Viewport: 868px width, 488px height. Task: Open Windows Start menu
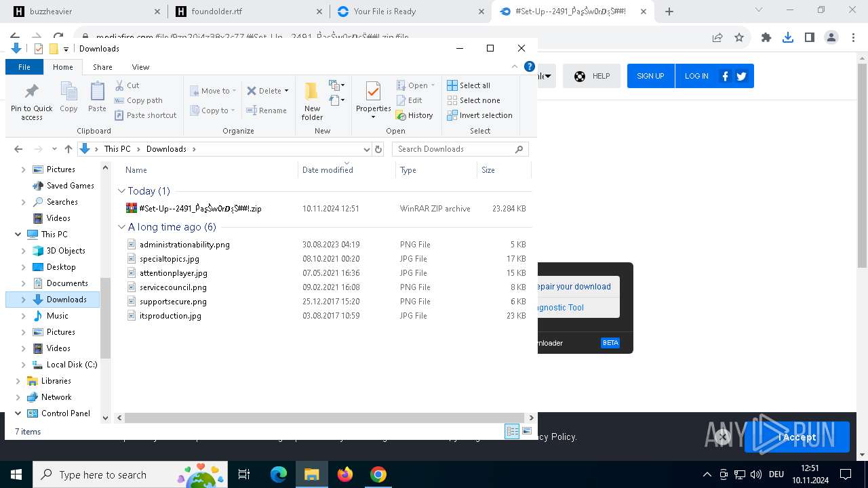(16, 474)
